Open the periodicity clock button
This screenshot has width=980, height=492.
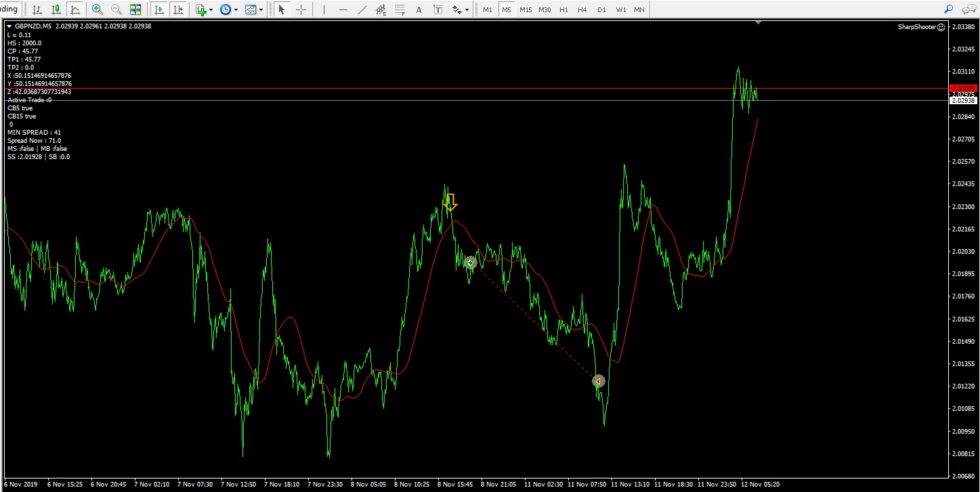[x=226, y=9]
